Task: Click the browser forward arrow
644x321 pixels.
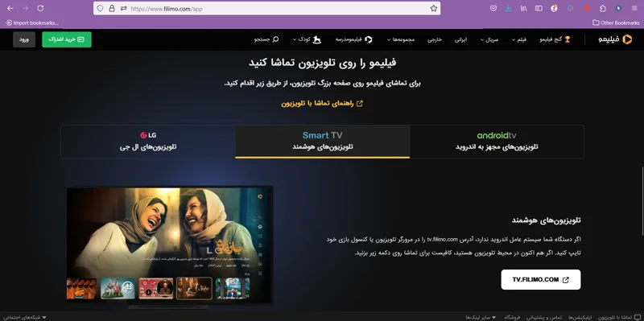Action: pyautogui.click(x=26, y=8)
